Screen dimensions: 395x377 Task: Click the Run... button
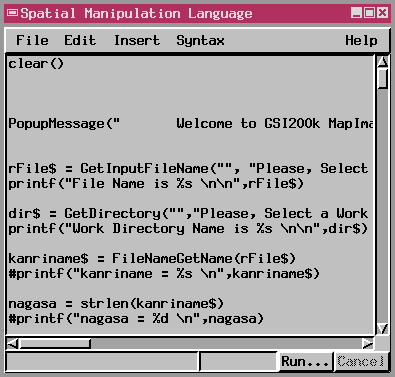(305, 361)
